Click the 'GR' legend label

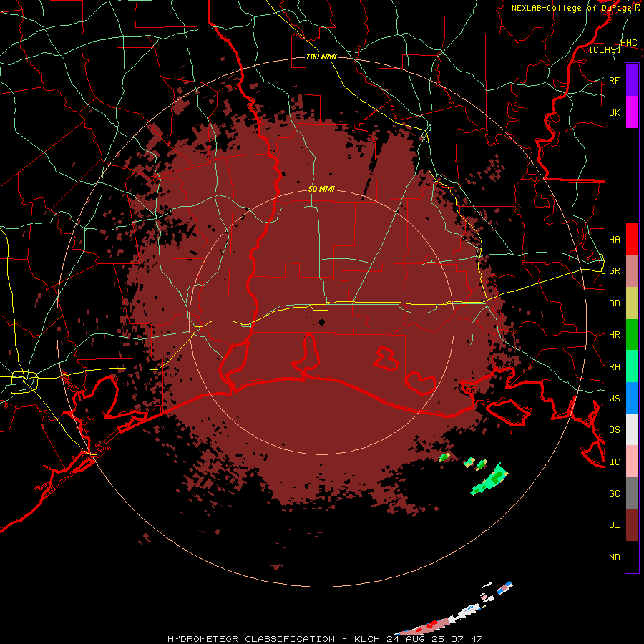click(x=614, y=271)
